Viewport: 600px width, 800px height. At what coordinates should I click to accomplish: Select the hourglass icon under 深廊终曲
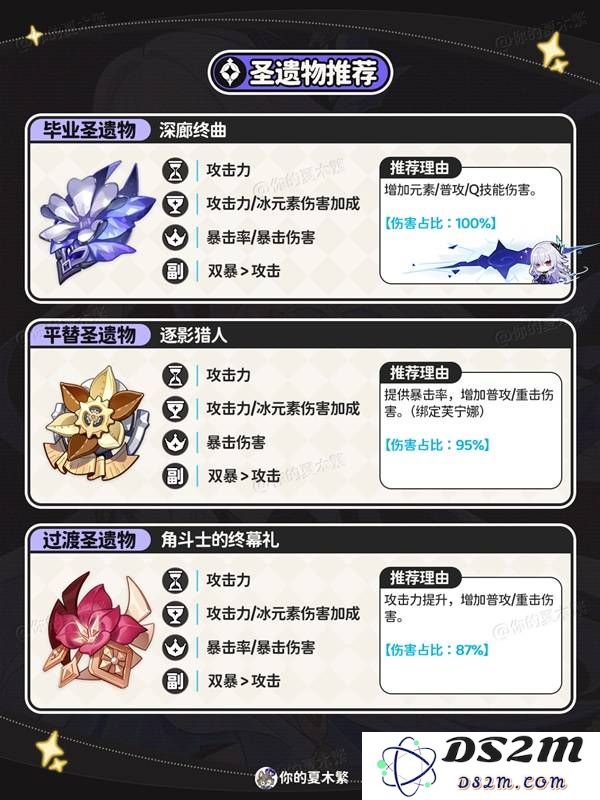point(176,170)
